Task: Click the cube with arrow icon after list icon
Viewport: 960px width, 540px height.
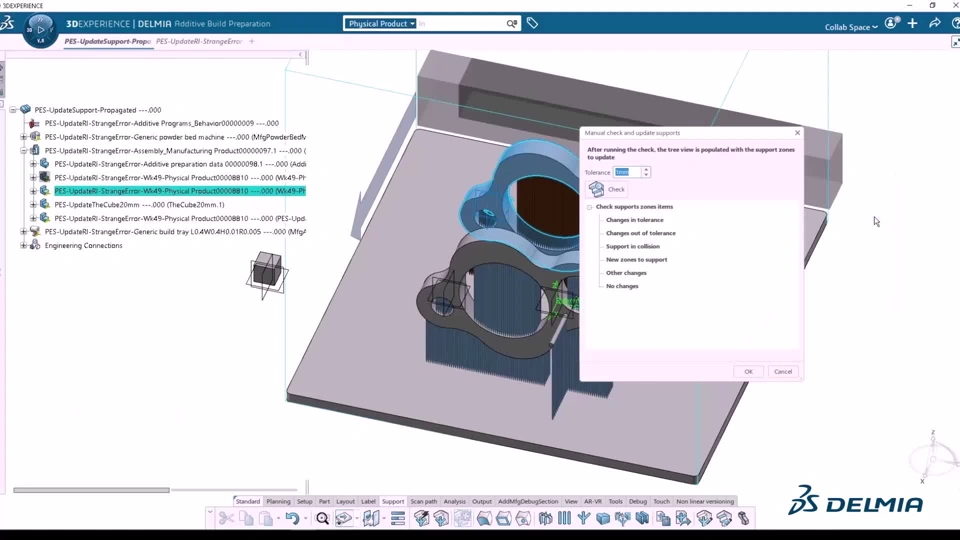Action: tap(421, 519)
